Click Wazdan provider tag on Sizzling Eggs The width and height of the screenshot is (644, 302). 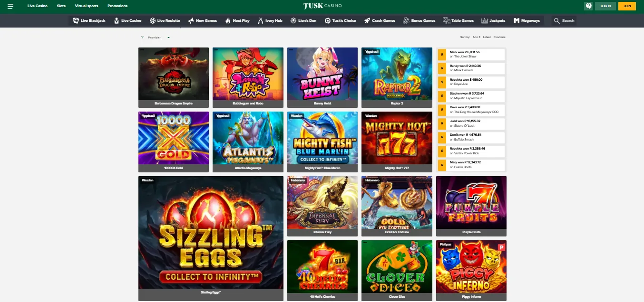(x=147, y=180)
